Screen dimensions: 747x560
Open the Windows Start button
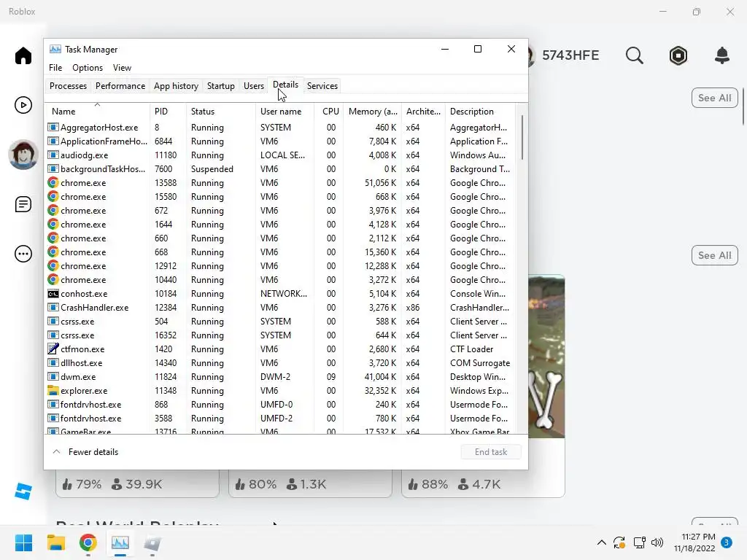point(23,542)
